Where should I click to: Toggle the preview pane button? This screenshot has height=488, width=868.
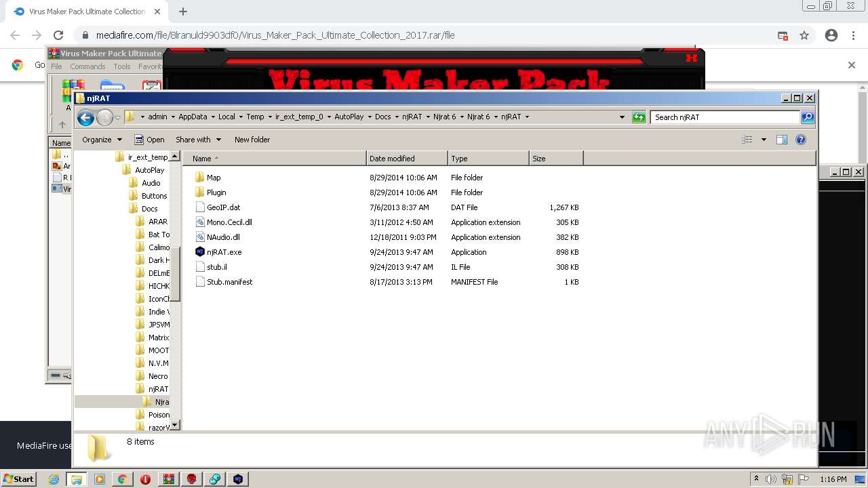click(x=782, y=140)
